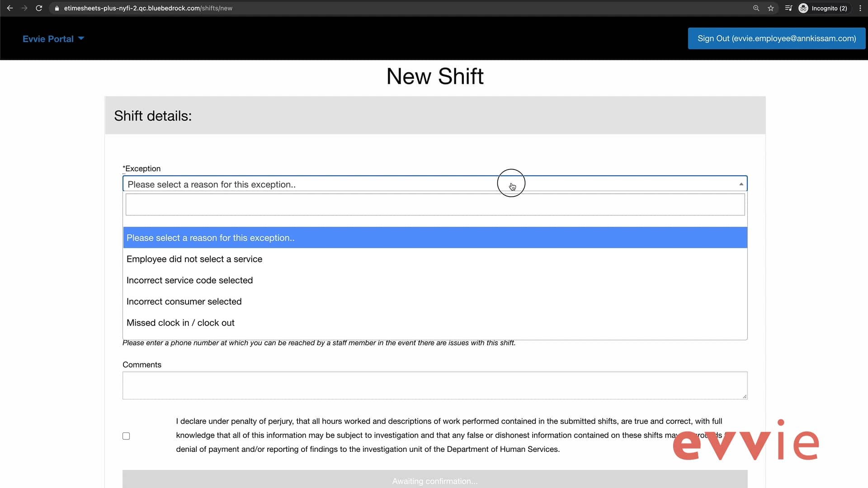The height and width of the screenshot is (488, 868).
Task: Collapse the Exception dropdown arrow
Action: (741, 184)
